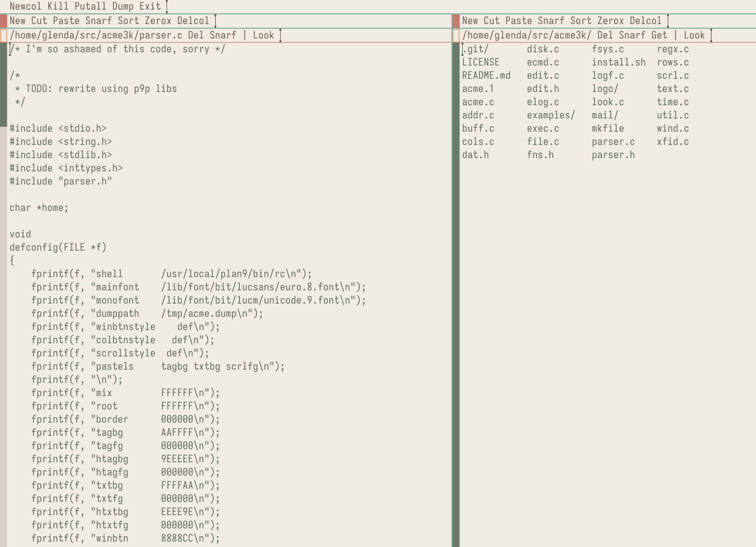Click New in the parser.c column tag
The image size is (756, 547).
[17, 21]
